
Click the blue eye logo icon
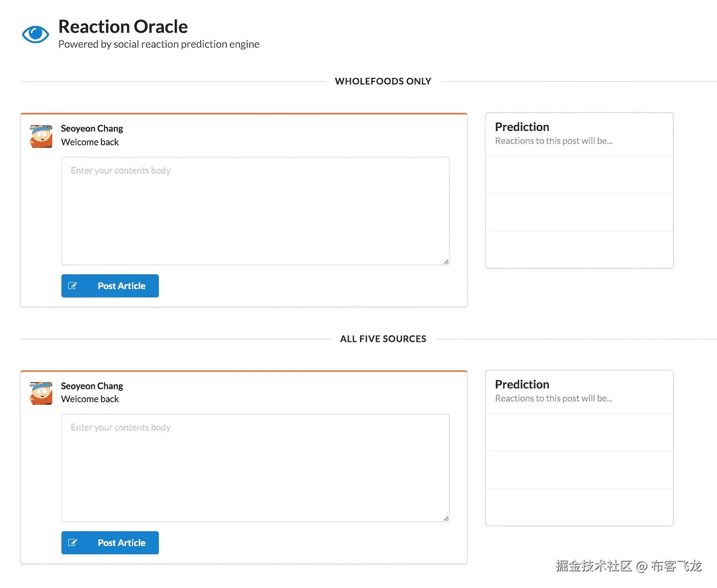point(35,34)
